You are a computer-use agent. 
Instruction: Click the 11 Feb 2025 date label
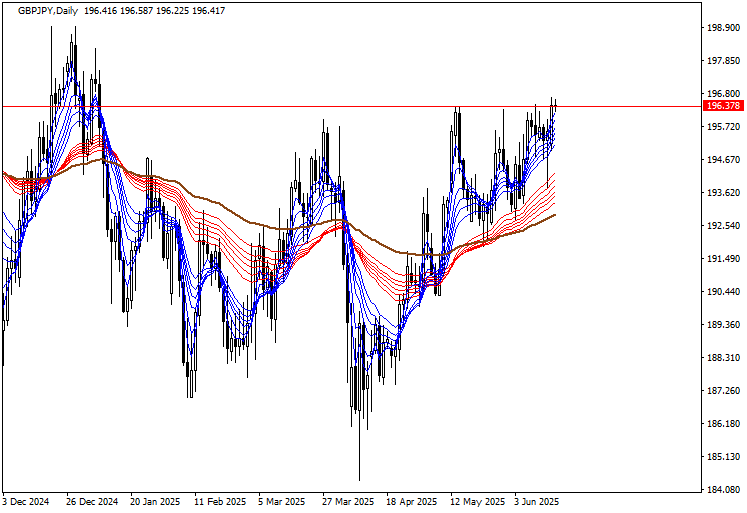221,502
